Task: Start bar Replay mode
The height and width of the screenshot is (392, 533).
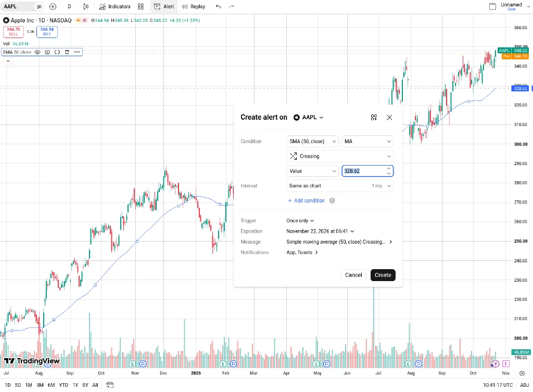Action: click(x=194, y=6)
